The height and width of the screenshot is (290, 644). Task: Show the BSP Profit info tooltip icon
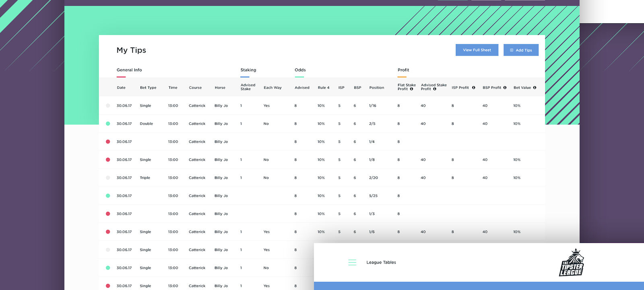505,88
